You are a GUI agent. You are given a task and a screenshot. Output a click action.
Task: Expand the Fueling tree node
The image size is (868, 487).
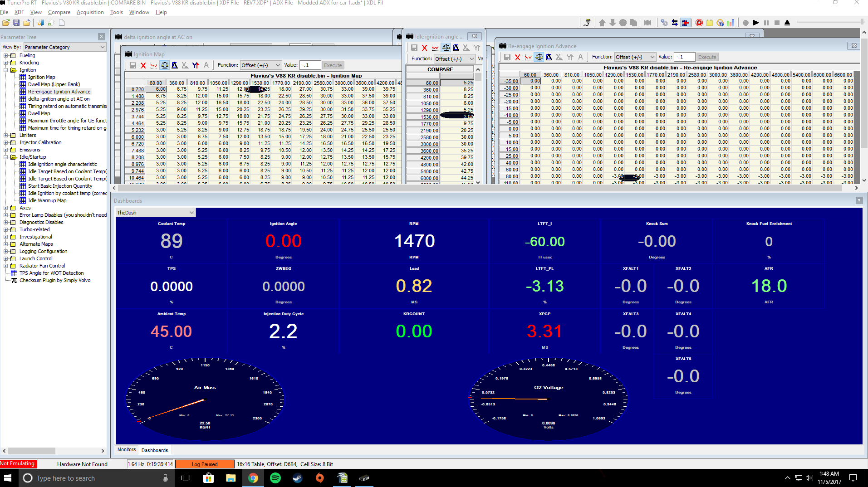[x=6, y=55]
